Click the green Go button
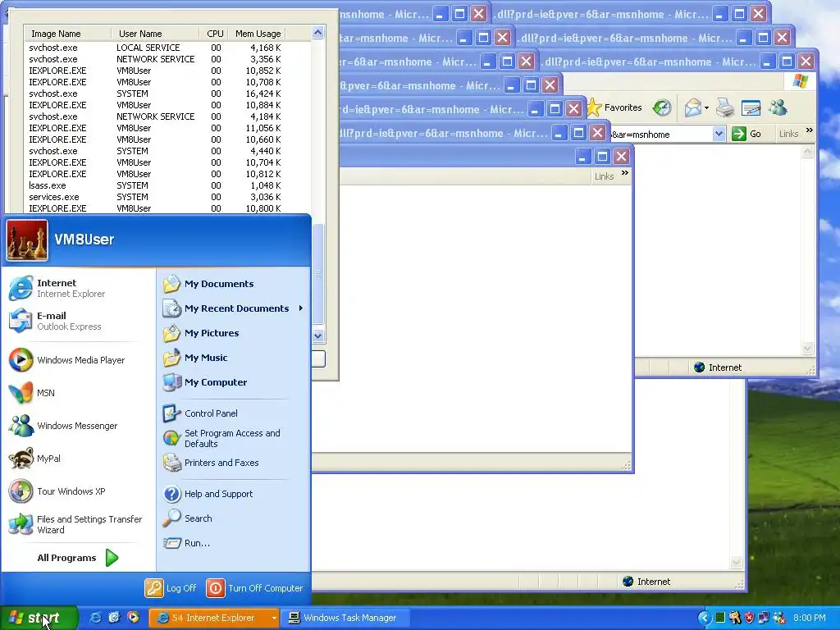The height and width of the screenshot is (630, 840). point(746,134)
